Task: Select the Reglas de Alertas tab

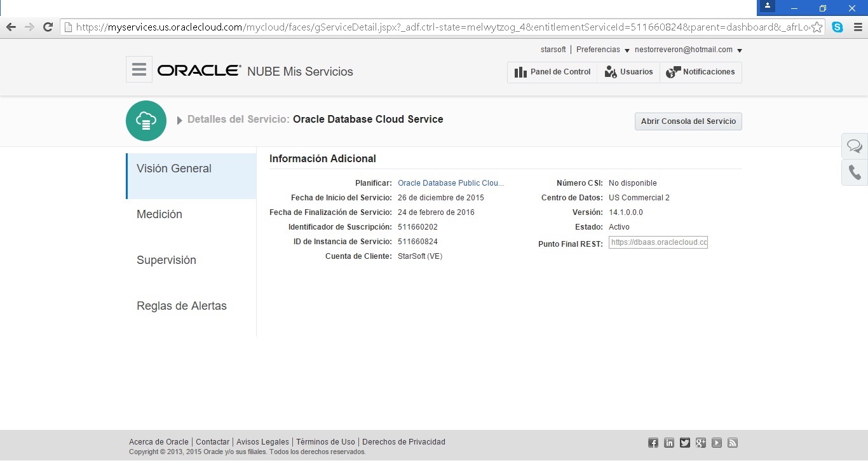Action: [182, 306]
